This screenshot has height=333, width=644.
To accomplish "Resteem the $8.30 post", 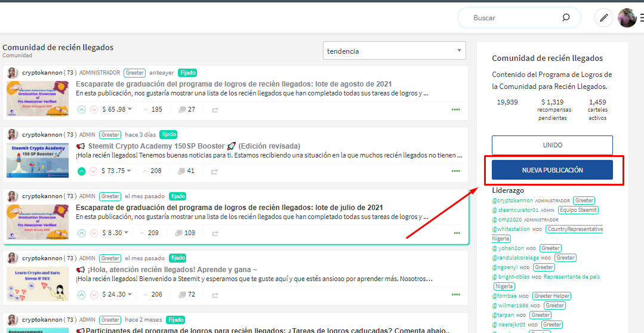I will [215, 233].
